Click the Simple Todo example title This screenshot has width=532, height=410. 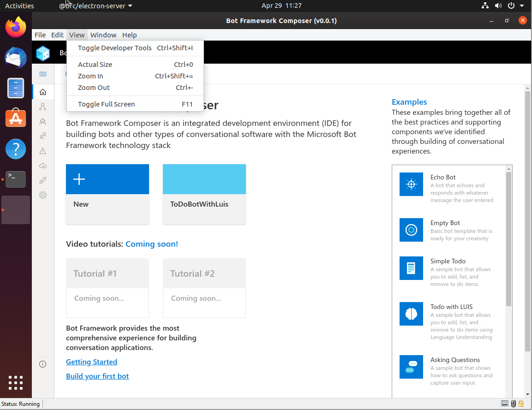(448, 261)
